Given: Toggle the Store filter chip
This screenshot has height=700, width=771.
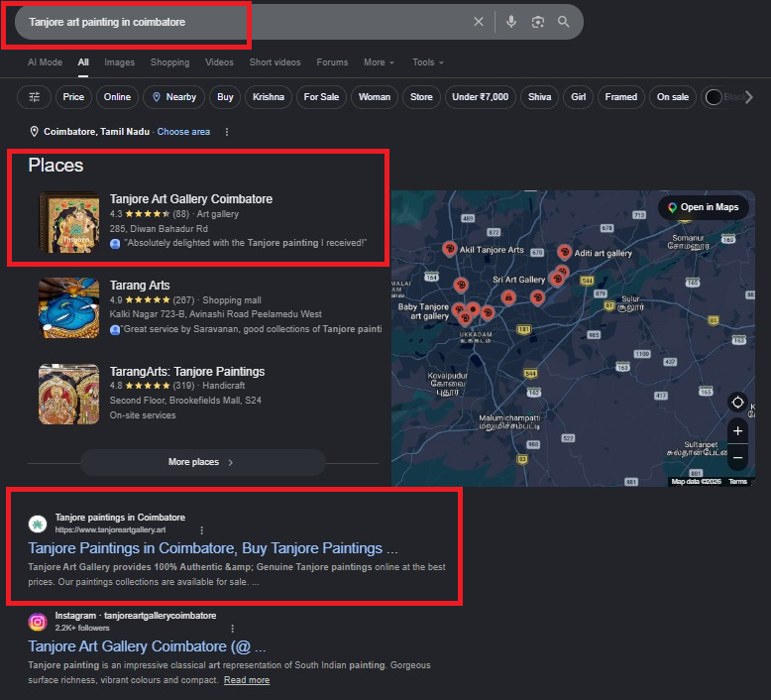Looking at the screenshot, I should tap(421, 97).
